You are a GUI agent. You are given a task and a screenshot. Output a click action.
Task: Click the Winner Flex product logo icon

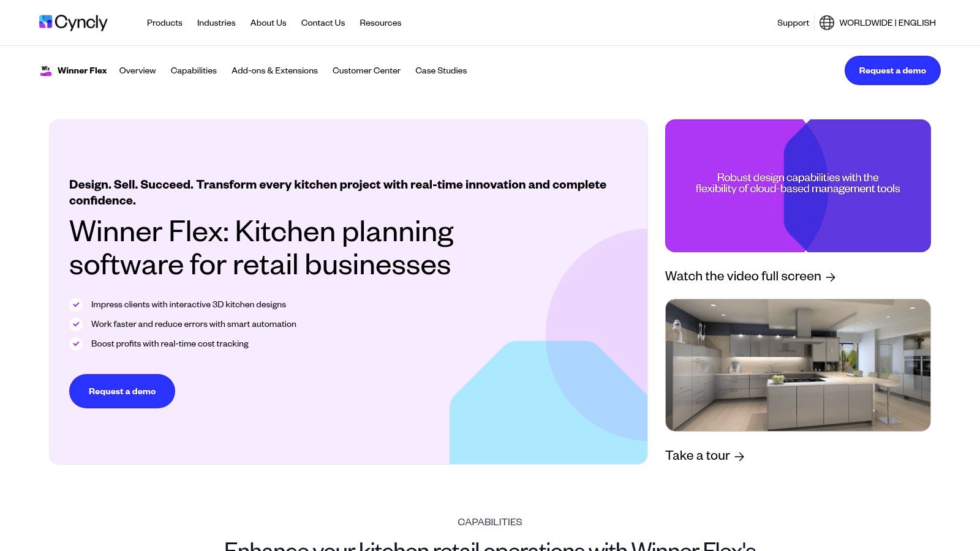[45, 70]
